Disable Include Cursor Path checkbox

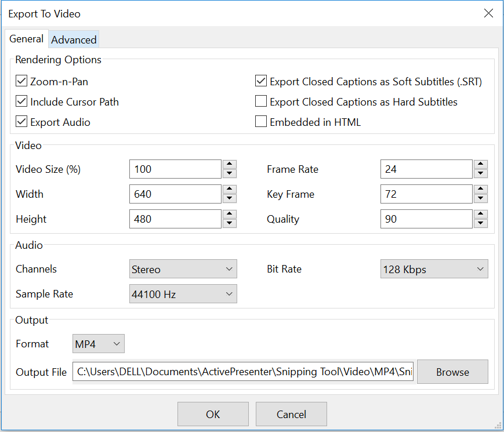tap(21, 102)
